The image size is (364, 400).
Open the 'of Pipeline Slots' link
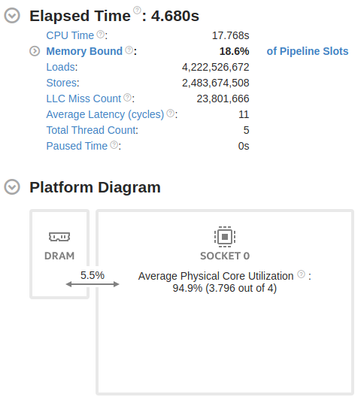tap(307, 51)
